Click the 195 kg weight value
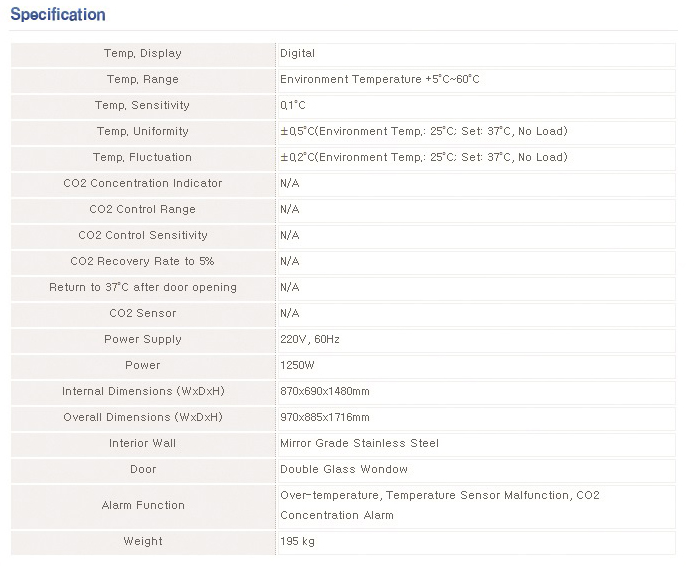 tap(298, 542)
